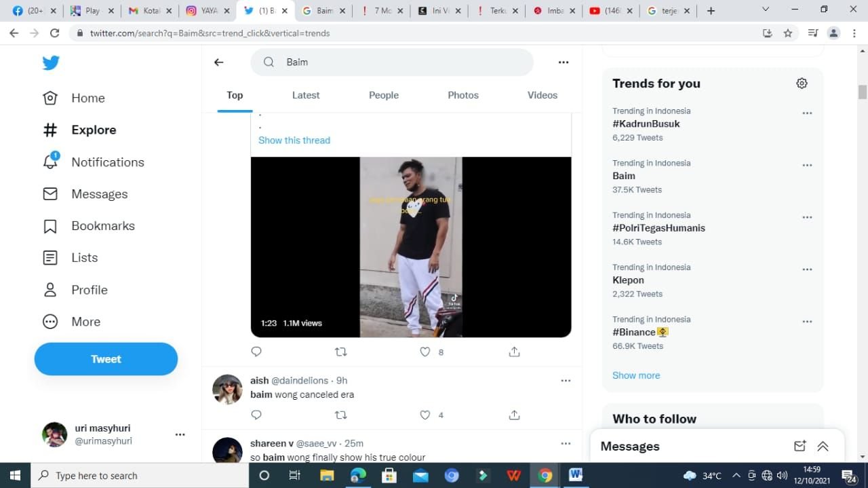Reply to the video tweet
Screen dimensions: 868x488
click(x=256, y=352)
